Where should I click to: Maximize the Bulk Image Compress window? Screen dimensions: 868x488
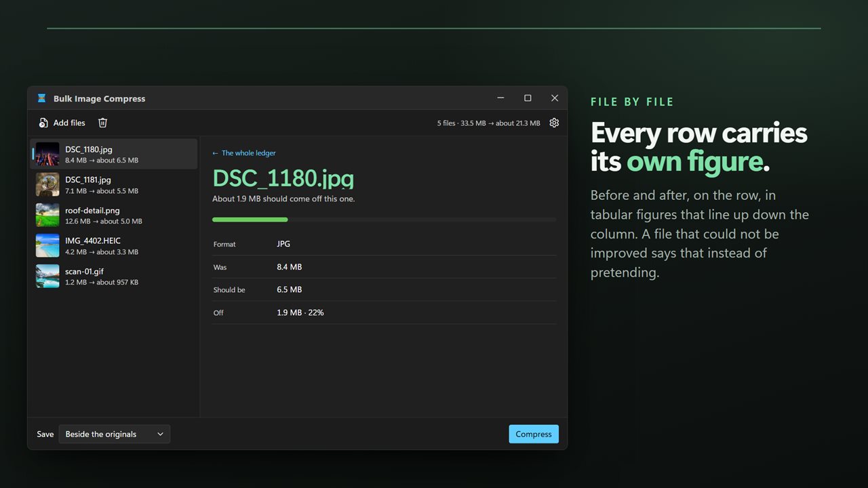(x=528, y=98)
